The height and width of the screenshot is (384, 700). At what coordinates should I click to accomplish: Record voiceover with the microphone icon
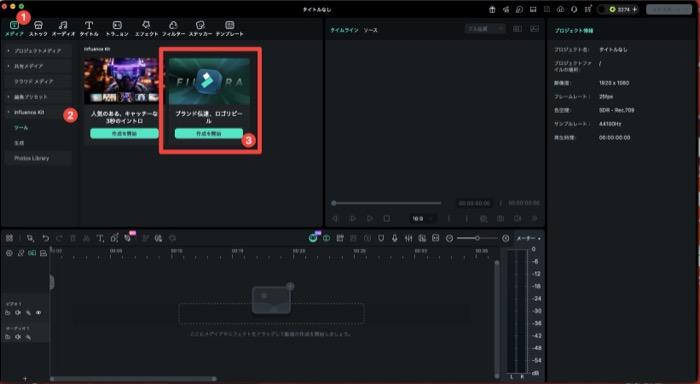pos(395,238)
